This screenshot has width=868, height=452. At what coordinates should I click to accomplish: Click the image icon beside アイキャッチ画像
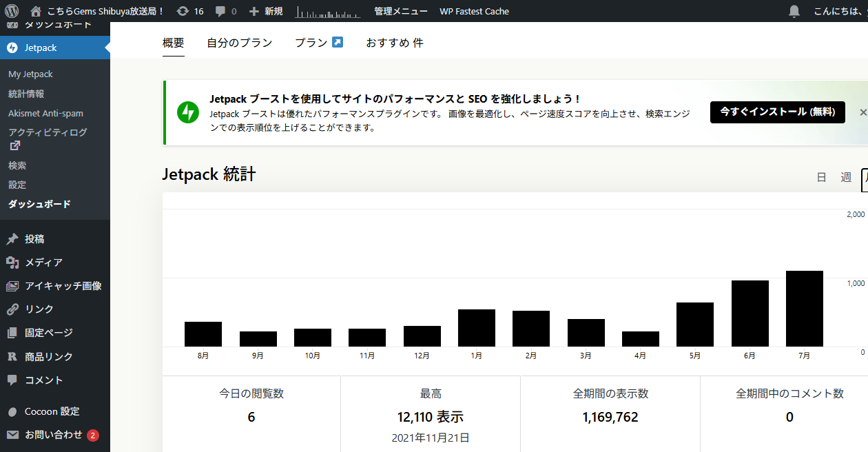tap(12, 286)
